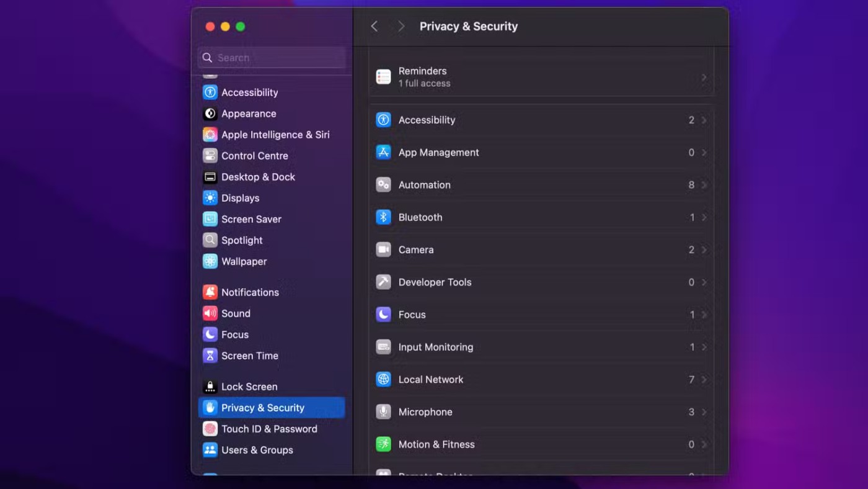This screenshot has height=489, width=868.
Task: Click the Camera icon in privacy list
Action: 383,249
